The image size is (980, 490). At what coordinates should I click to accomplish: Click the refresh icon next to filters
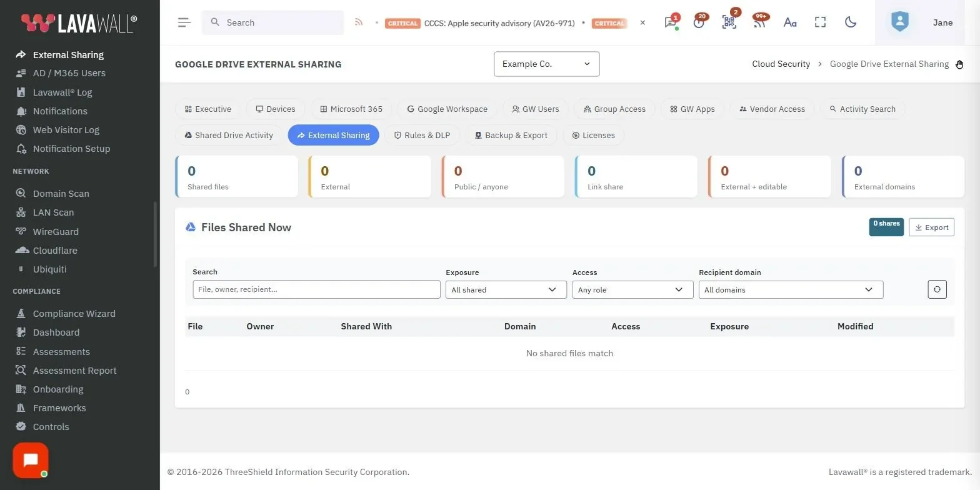(937, 289)
